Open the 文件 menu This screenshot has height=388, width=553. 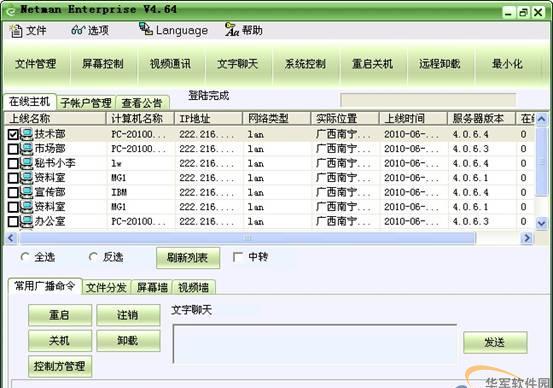point(28,31)
